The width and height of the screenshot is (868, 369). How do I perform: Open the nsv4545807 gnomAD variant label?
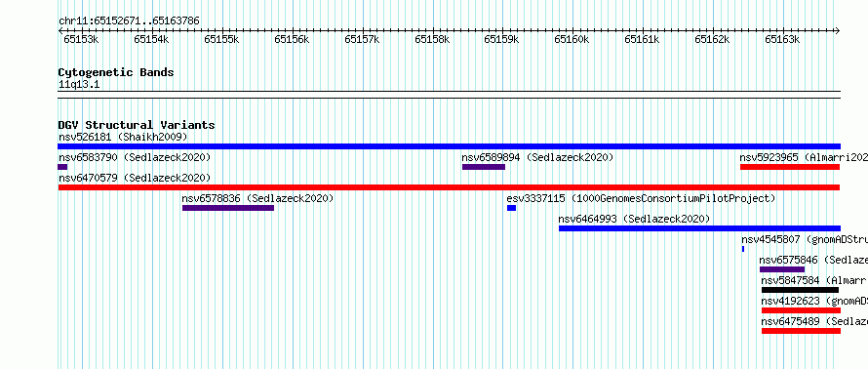[805, 239]
